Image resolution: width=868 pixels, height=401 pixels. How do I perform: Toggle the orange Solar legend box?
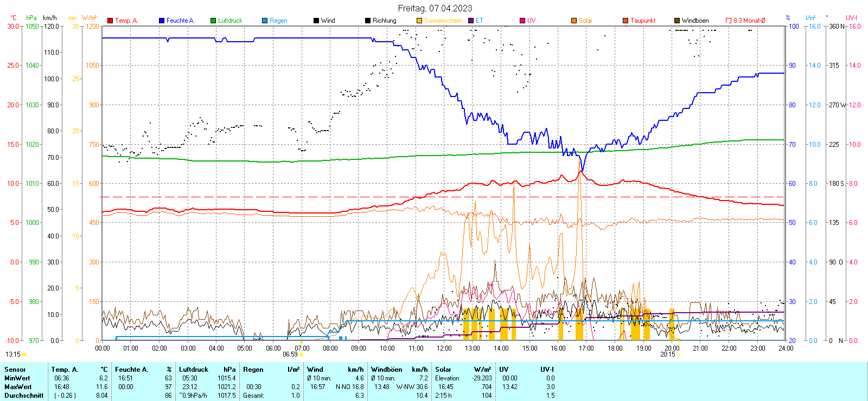tap(574, 21)
